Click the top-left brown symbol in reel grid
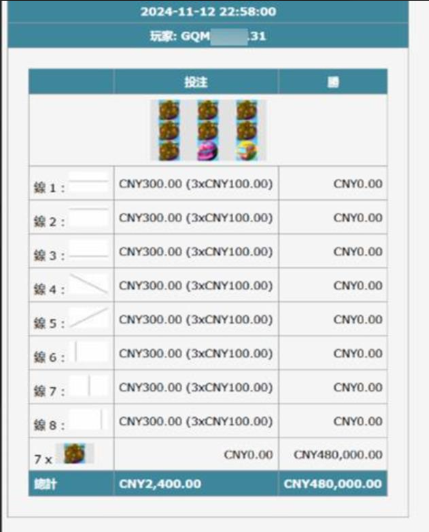 tap(169, 110)
